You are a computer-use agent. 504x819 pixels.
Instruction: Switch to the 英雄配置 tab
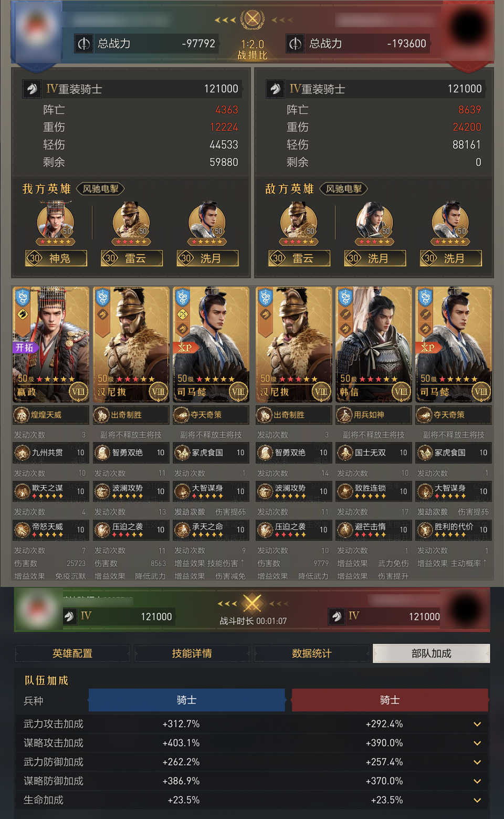click(72, 653)
